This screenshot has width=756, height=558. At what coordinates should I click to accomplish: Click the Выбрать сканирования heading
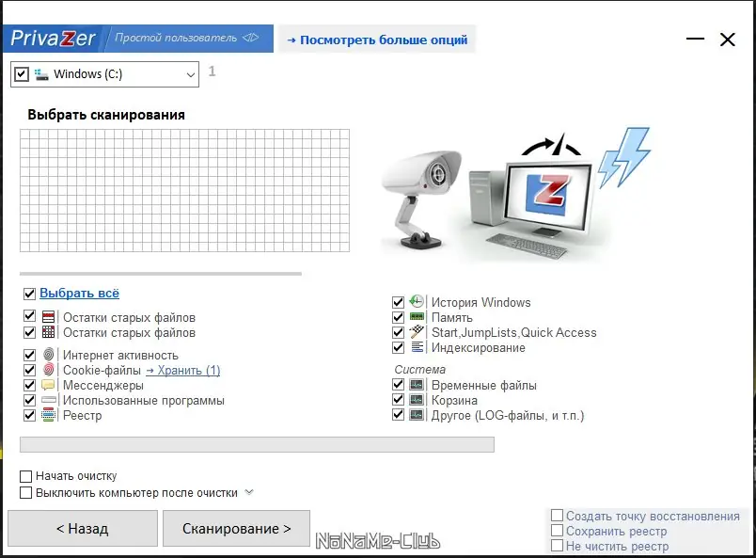(x=106, y=115)
